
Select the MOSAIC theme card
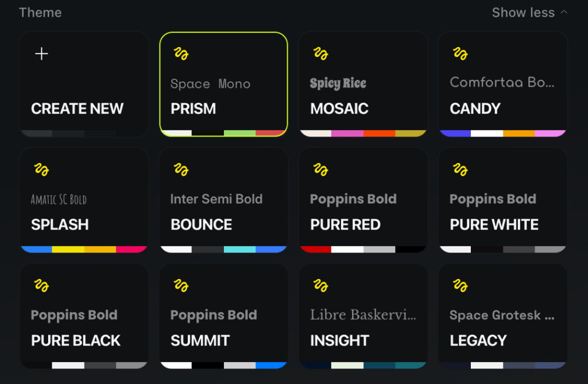[x=363, y=84]
